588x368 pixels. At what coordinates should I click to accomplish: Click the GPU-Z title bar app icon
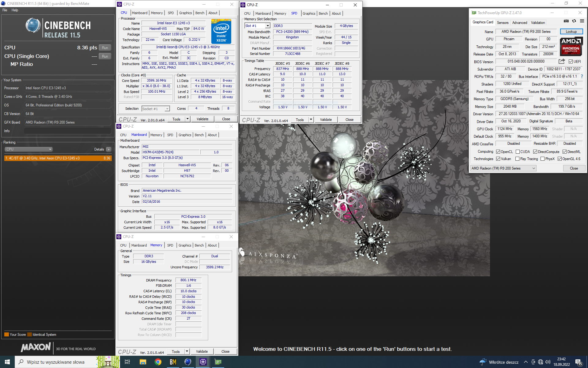[x=474, y=13]
